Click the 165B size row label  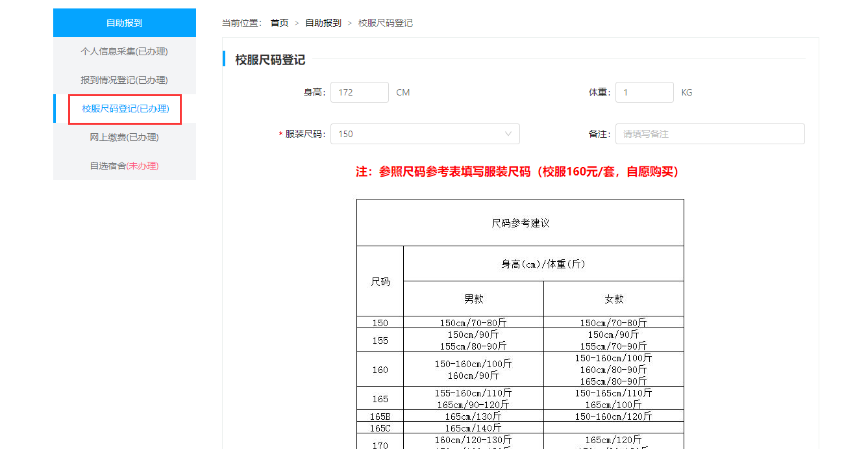point(380,416)
